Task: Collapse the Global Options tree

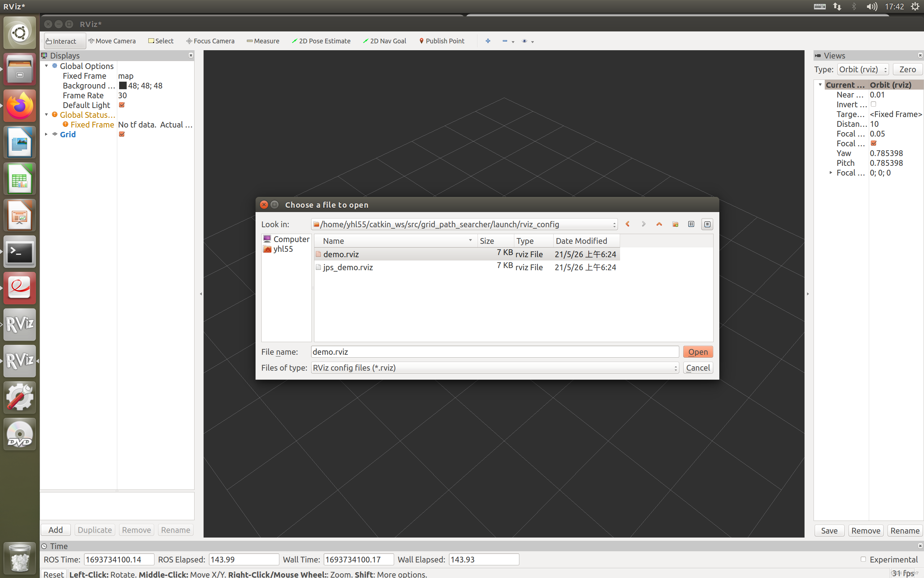Action: coord(47,66)
